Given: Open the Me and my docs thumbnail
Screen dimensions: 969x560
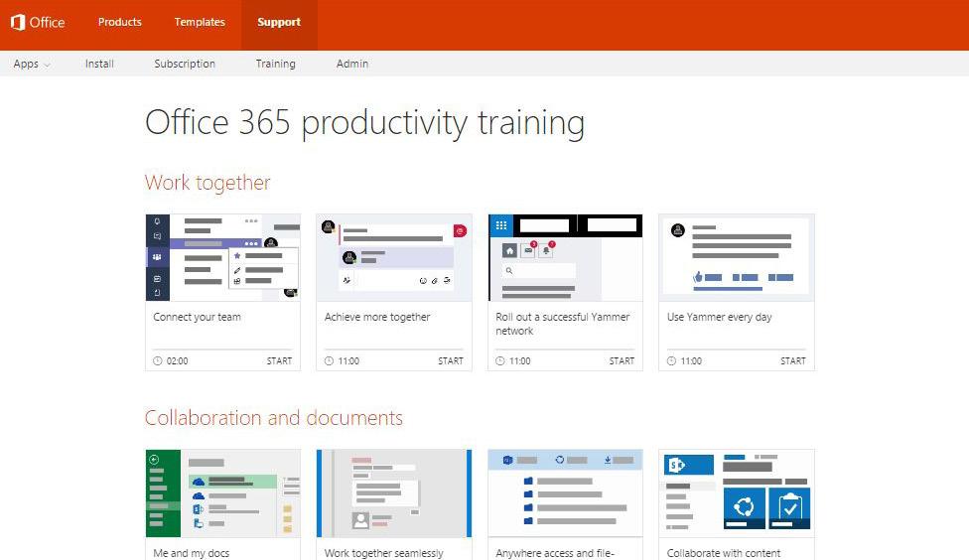Looking at the screenshot, I should [x=223, y=493].
